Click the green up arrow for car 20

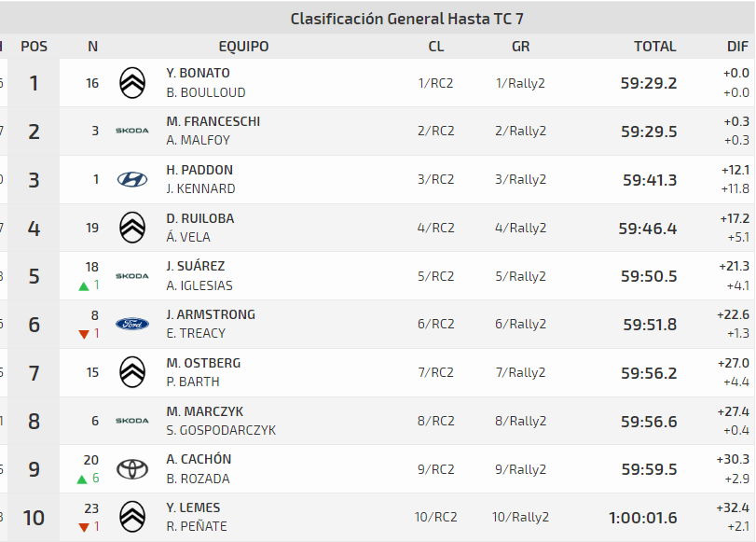coord(84,479)
